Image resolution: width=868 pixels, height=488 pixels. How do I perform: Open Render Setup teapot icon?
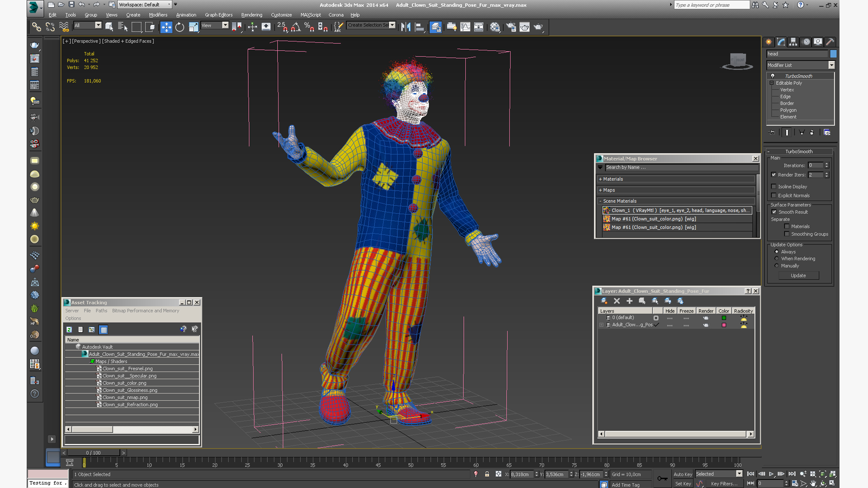511,27
